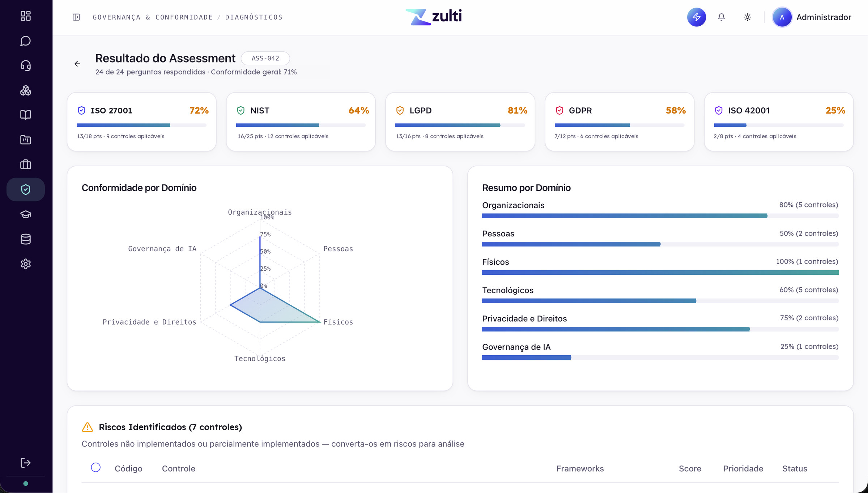This screenshot has height=493, width=868.
Task: Click the Físicos point on radar chart
Action: pos(319,322)
